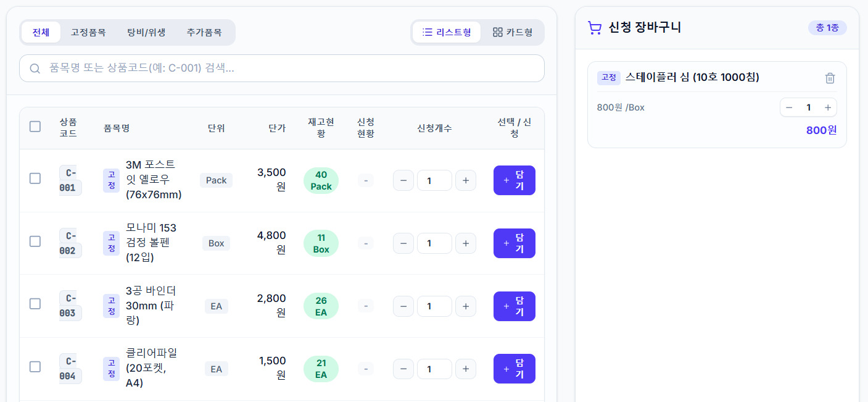Click the 1,500원 price
This screenshot has width=868, height=402.
(272, 368)
